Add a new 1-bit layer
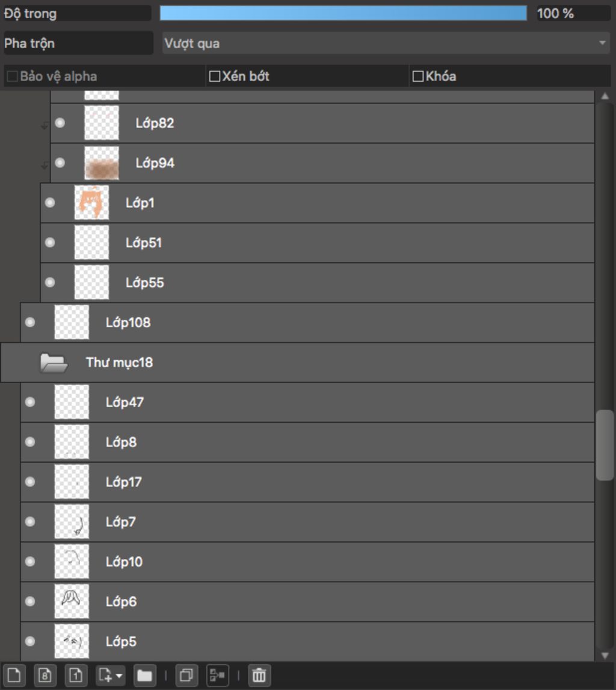Image resolution: width=616 pixels, height=690 pixels. click(x=76, y=675)
